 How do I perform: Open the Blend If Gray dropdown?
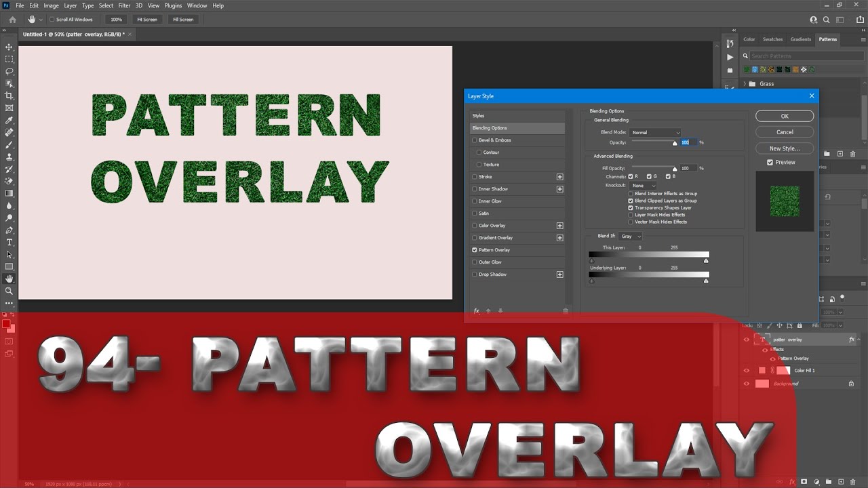tap(630, 237)
